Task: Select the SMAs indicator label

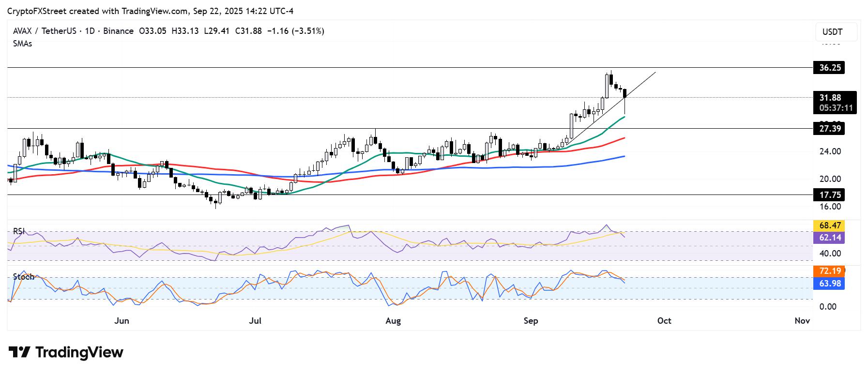Action: (x=23, y=44)
